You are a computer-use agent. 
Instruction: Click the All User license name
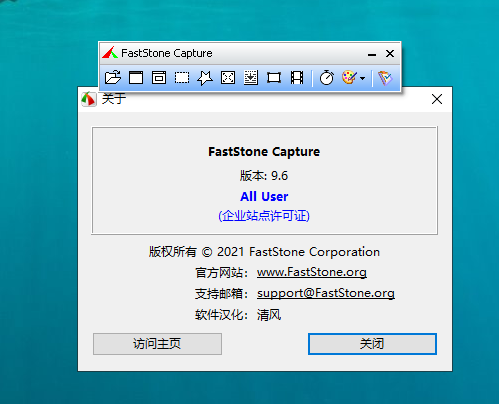pyautogui.click(x=264, y=197)
